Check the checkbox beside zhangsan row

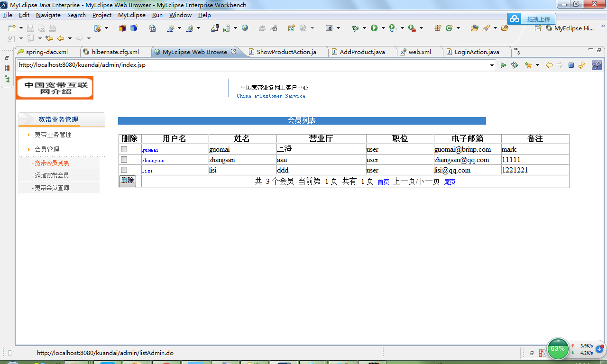124,159
